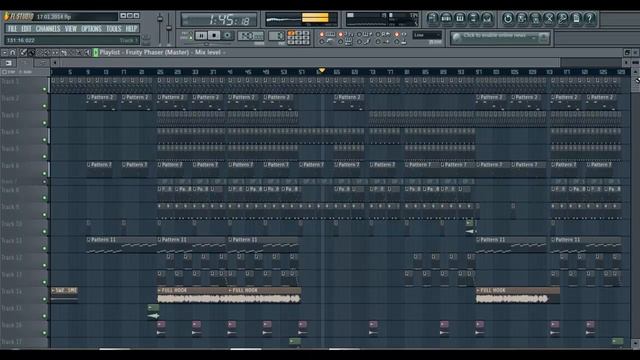Select the playlist Slip tool
Image resolution: width=640 pixels, height=360 pixels.
click(56, 52)
